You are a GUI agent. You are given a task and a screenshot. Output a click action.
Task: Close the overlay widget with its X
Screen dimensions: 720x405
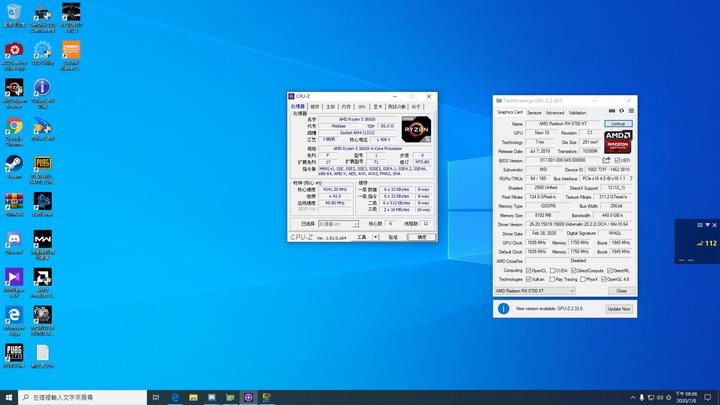coord(714,225)
